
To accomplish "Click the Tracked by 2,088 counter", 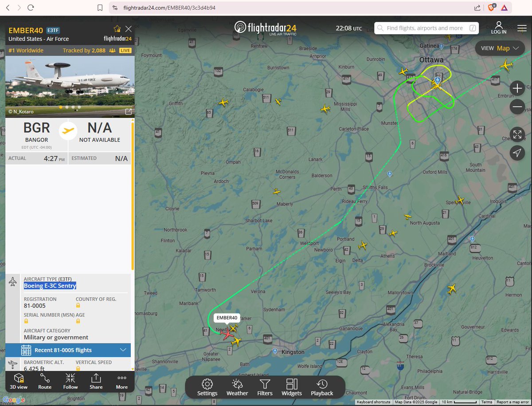I will tap(84, 51).
